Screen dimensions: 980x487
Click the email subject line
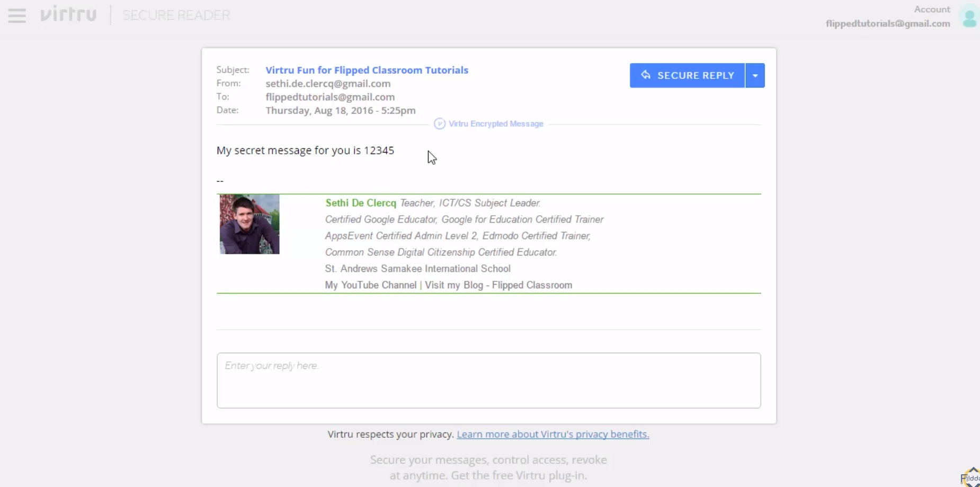click(x=367, y=70)
